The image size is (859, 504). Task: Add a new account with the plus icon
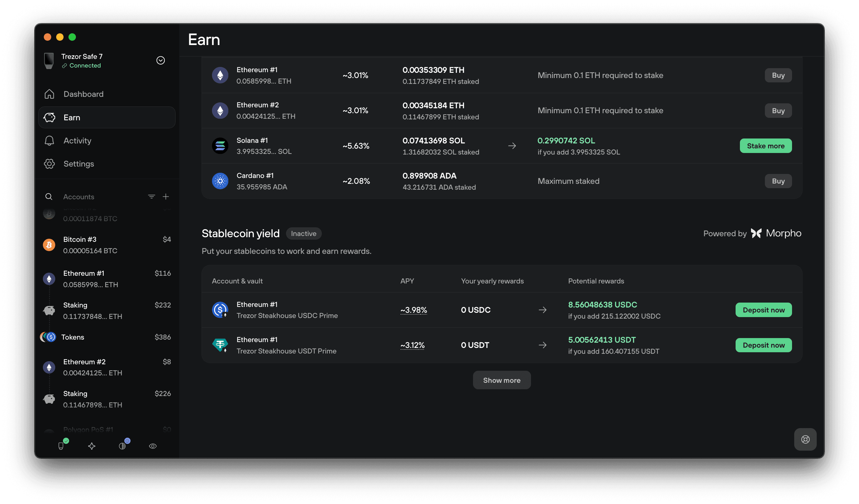coord(166,196)
